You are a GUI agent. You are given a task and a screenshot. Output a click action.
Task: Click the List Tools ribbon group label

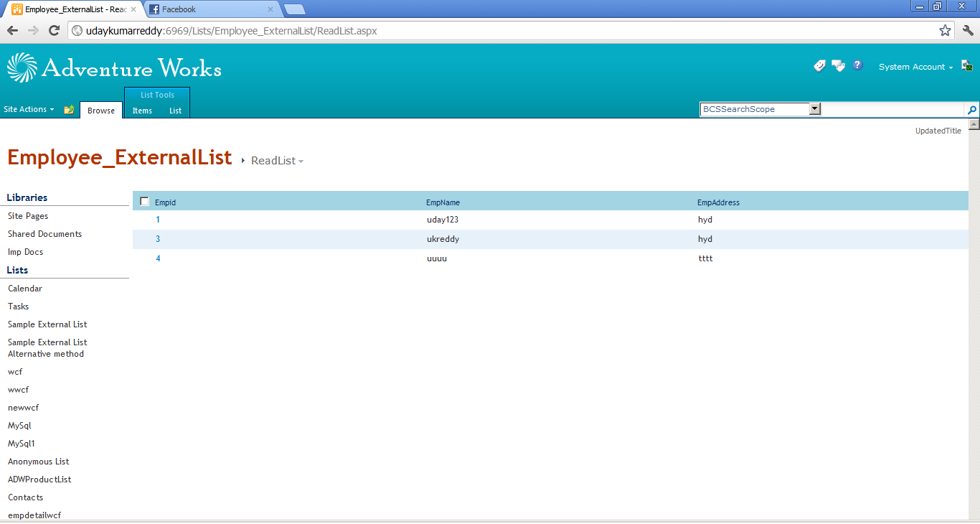[157, 95]
